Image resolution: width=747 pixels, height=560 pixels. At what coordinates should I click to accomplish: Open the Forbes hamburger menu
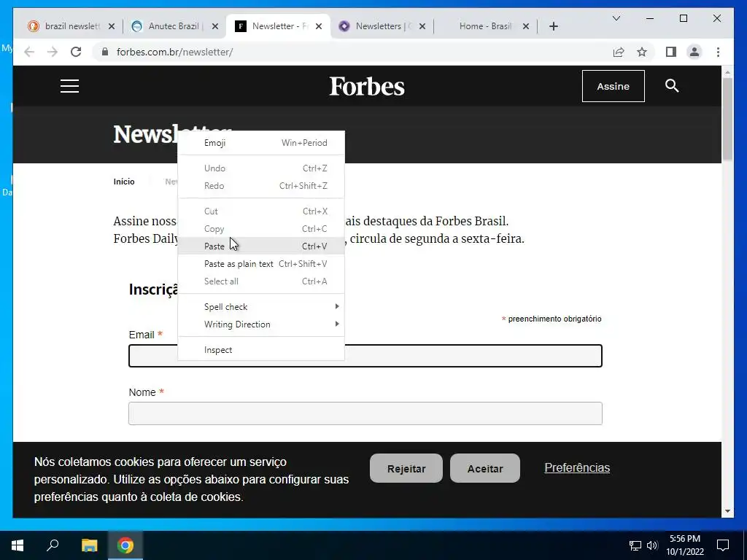pyautogui.click(x=69, y=86)
